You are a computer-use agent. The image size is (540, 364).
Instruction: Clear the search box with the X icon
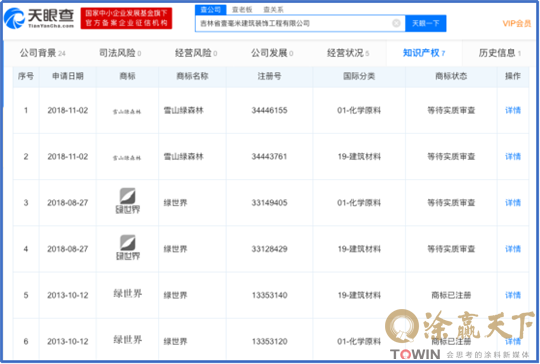396,23
